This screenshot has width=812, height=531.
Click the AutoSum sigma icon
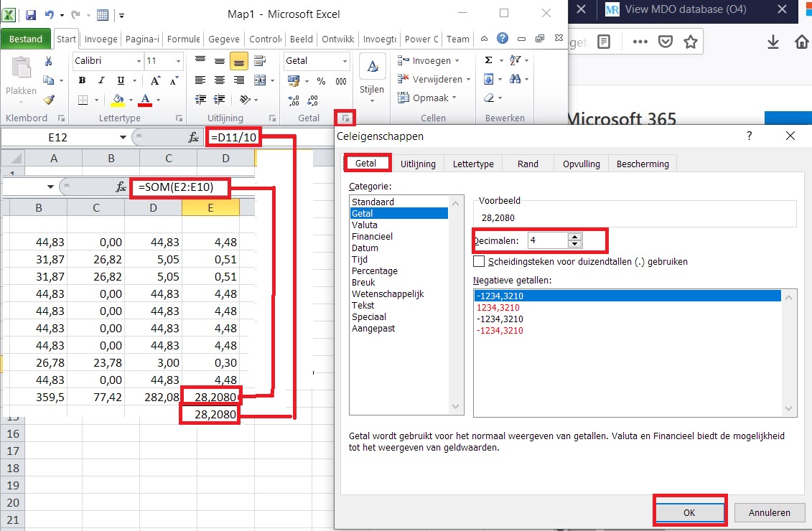click(x=489, y=61)
